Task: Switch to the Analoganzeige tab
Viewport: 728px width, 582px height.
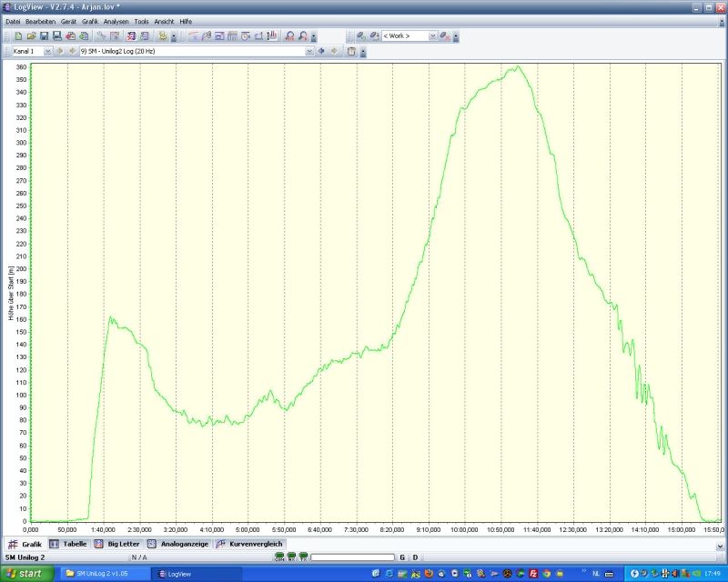Action: [178, 544]
